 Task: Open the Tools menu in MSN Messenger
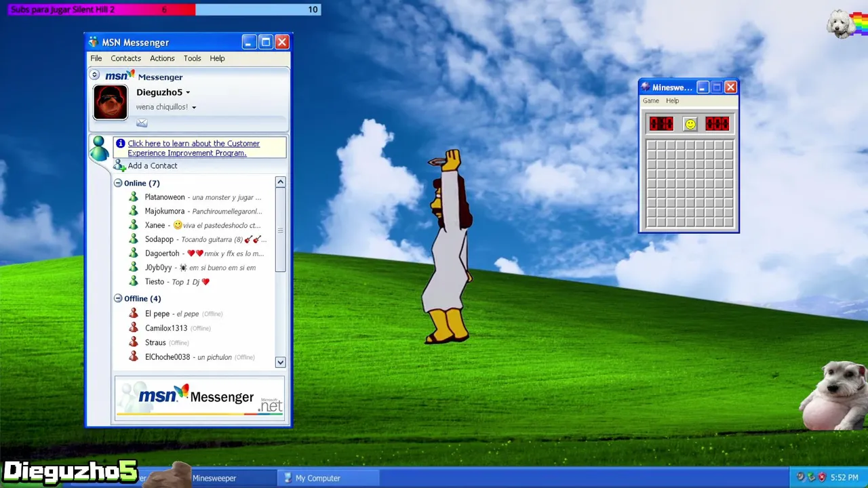pos(193,58)
